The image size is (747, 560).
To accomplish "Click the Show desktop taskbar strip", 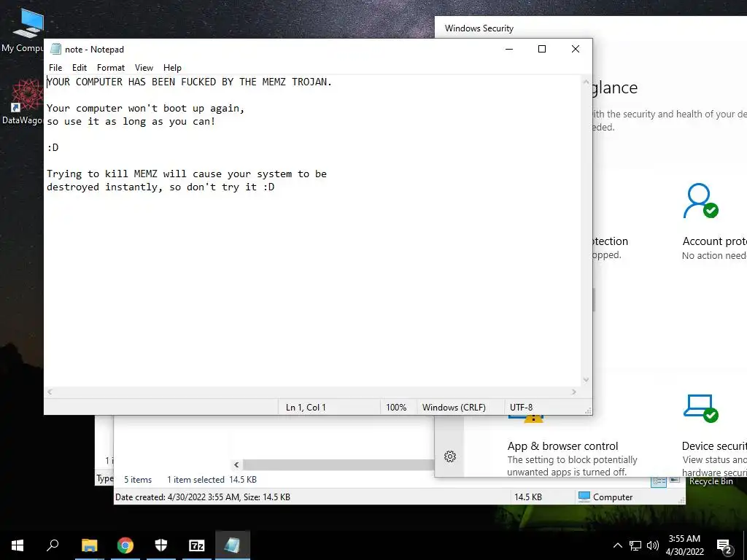I will [745, 545].
